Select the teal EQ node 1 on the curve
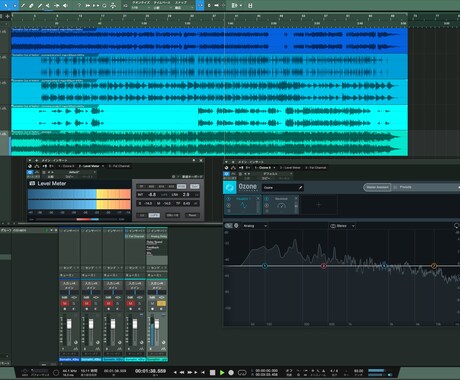The height and width of the screenshot is (380, 460). pos(265,266)
